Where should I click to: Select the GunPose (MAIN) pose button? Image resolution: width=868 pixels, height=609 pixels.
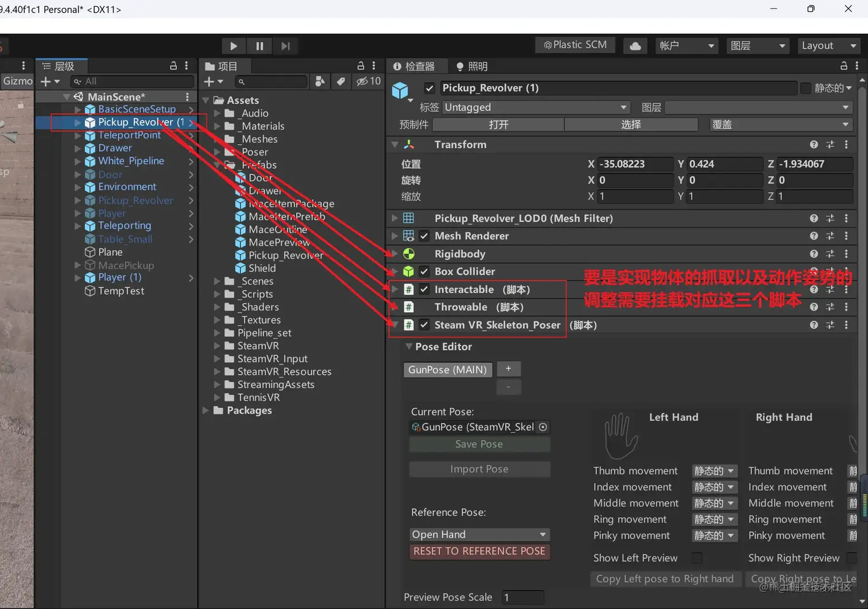point(448,370)
